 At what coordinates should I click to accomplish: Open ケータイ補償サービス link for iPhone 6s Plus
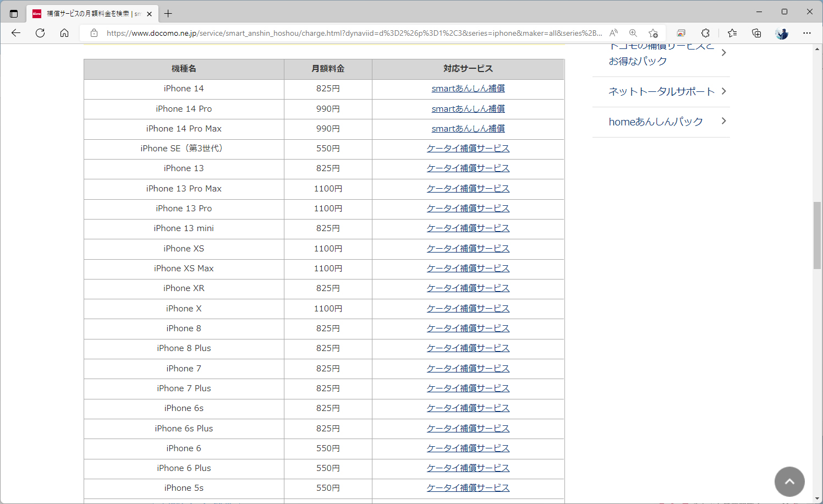tap(468, 429)
